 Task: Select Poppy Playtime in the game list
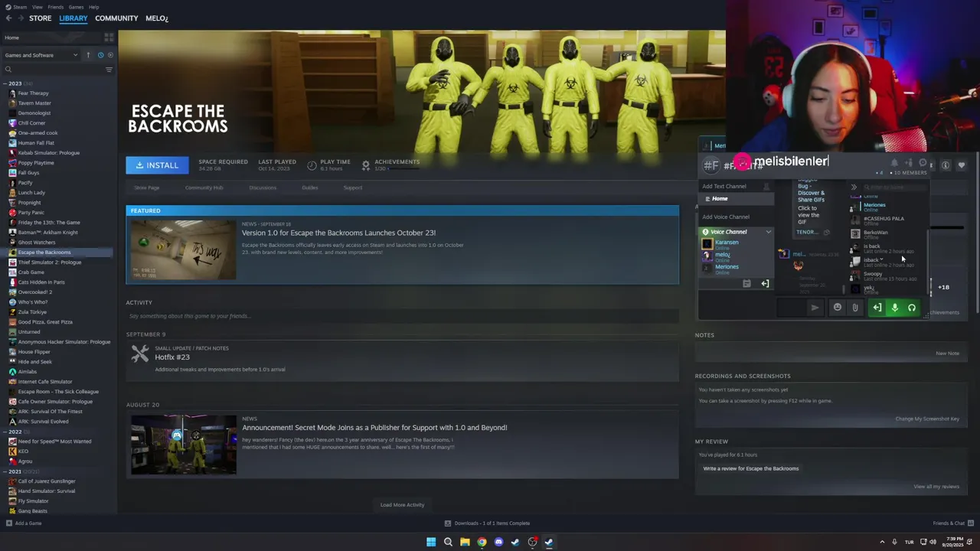[36, 163]
